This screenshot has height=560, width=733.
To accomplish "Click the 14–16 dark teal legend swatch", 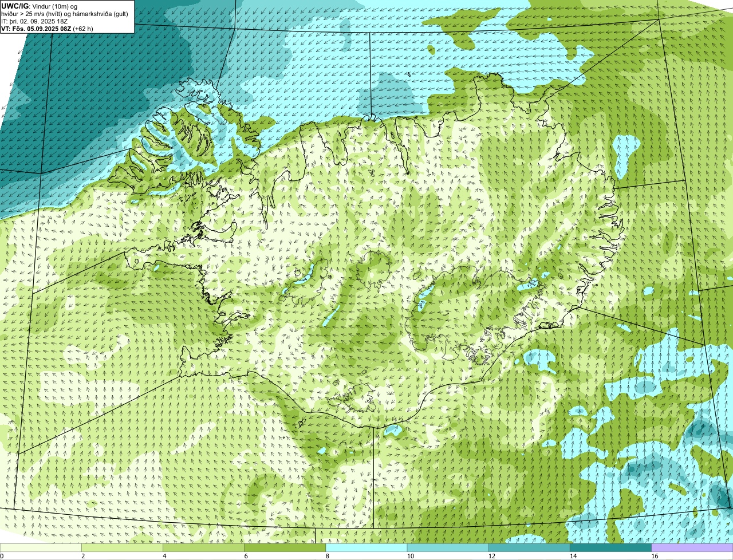I will coord(611,548).
